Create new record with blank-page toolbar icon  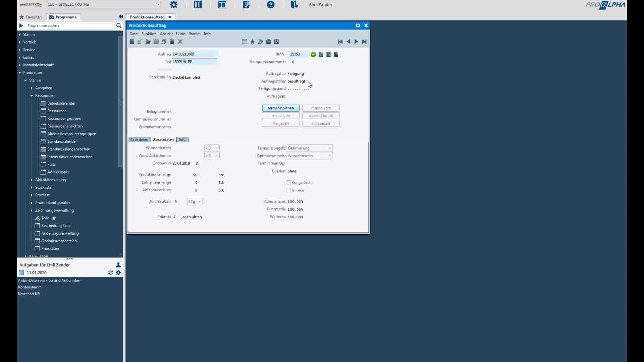[x=132, y=42]
